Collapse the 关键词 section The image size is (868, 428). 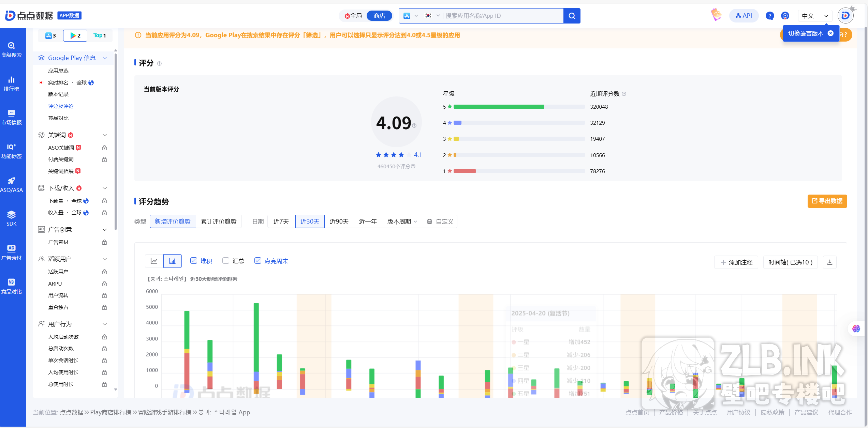point(105,135)
